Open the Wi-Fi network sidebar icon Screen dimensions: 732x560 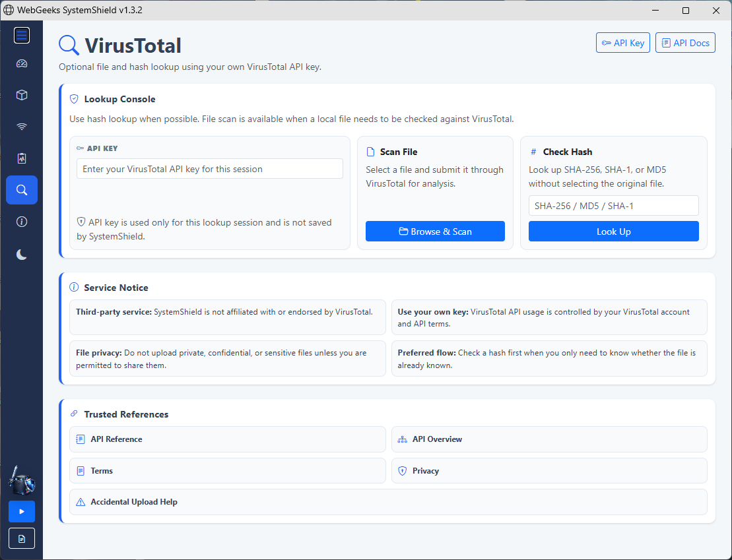click(22, 127)
